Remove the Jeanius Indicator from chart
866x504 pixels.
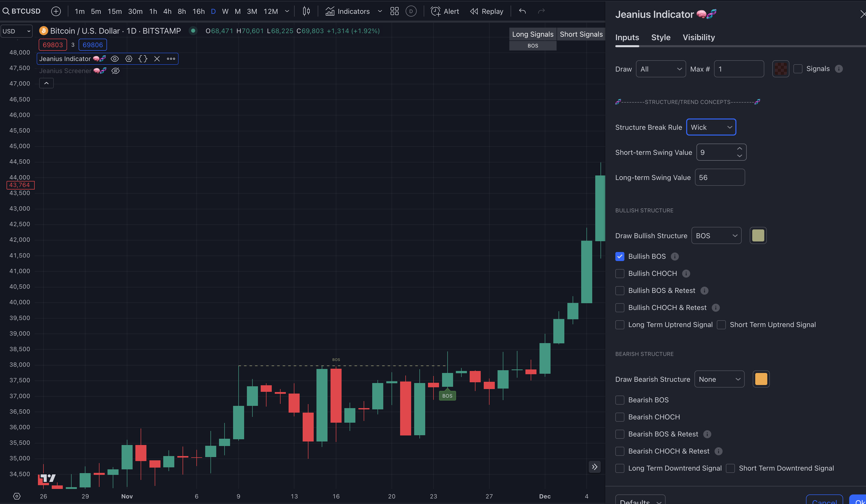point(157,59)
